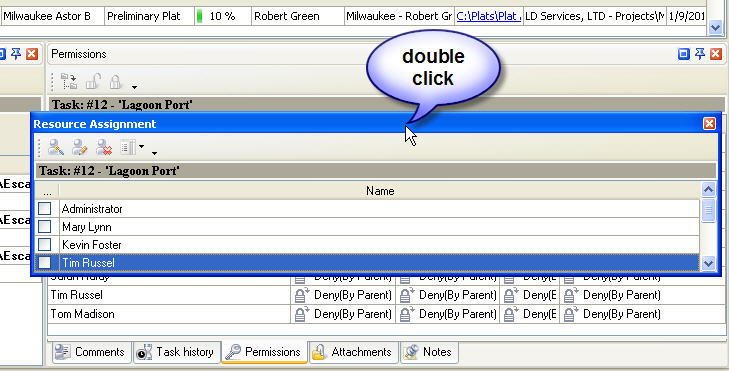The height and width of the screenshot is (371, 729).
Task: Click the Robert Green cell
Action: coord(298,16)
